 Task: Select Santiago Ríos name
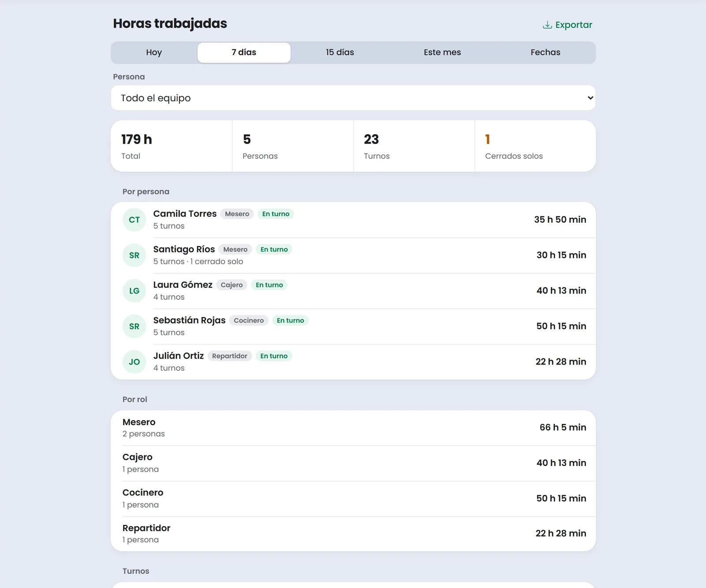click(184, 249)
